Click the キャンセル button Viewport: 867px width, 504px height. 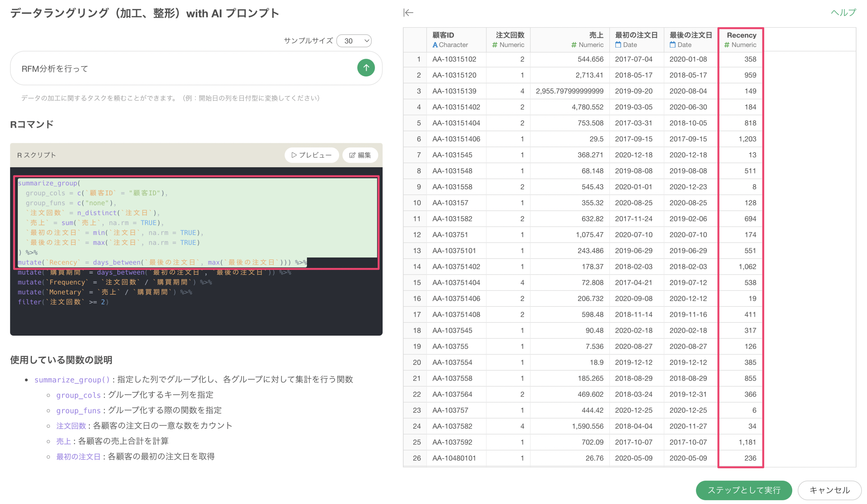pos(829,490)
